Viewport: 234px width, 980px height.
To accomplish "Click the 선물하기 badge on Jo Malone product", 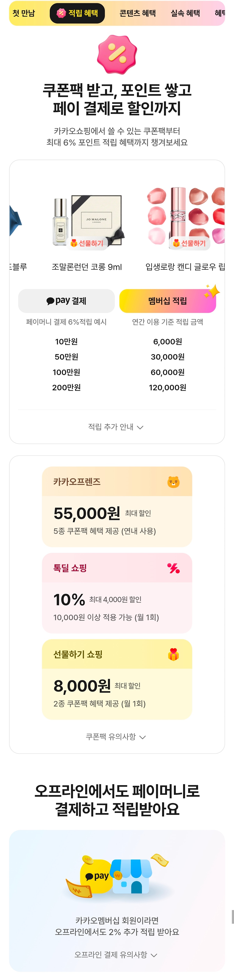I will coord(87,243).
